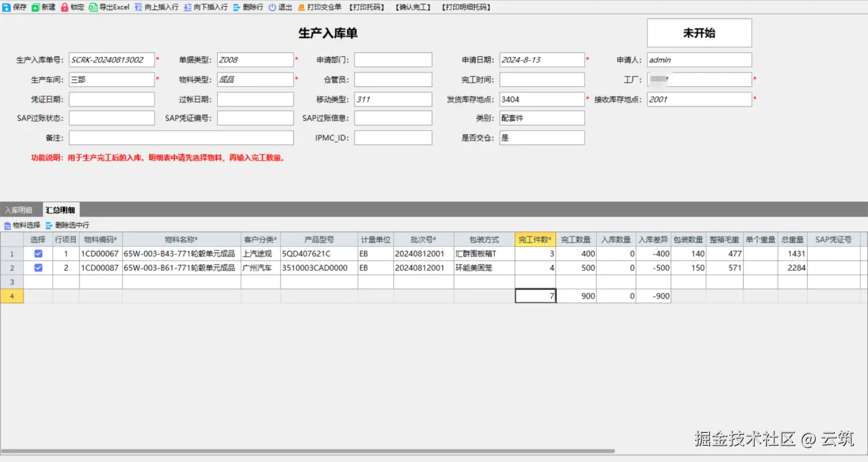
Task: Click the completed quantity cell 400
Action: tap(576, 254)
